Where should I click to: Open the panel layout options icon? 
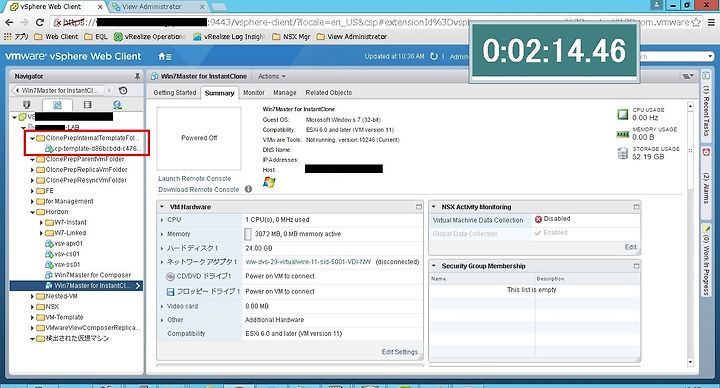point(687,76)
